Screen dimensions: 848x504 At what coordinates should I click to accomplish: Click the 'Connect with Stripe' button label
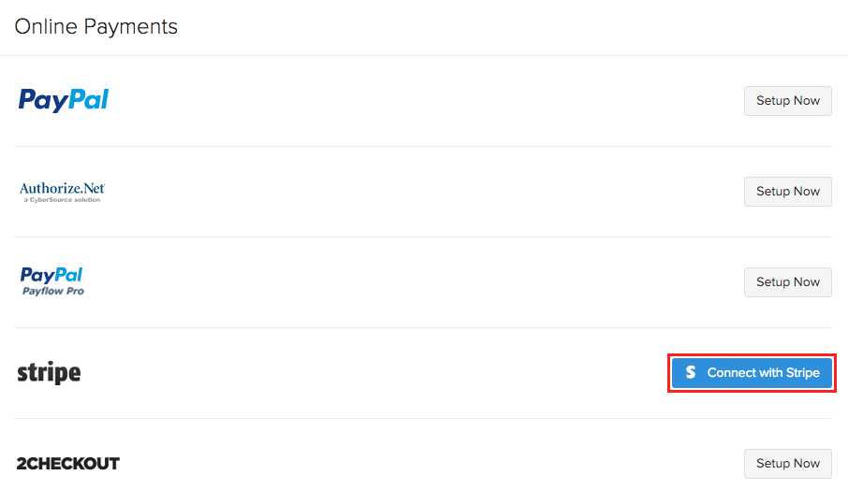(763, 372)
